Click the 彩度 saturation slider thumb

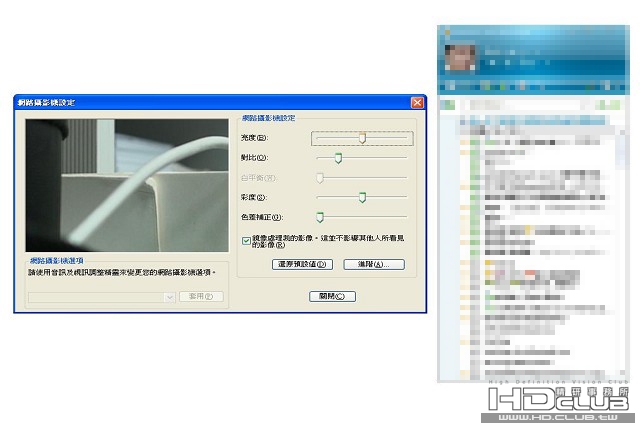[362, 197]
